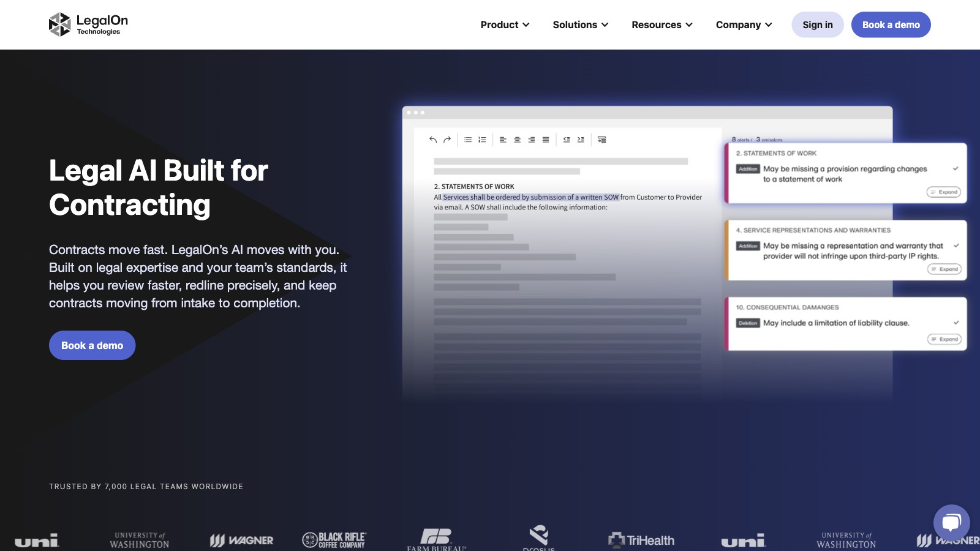
Task: Check off the Statements of Work alert
Action: (x=956, y=168)
